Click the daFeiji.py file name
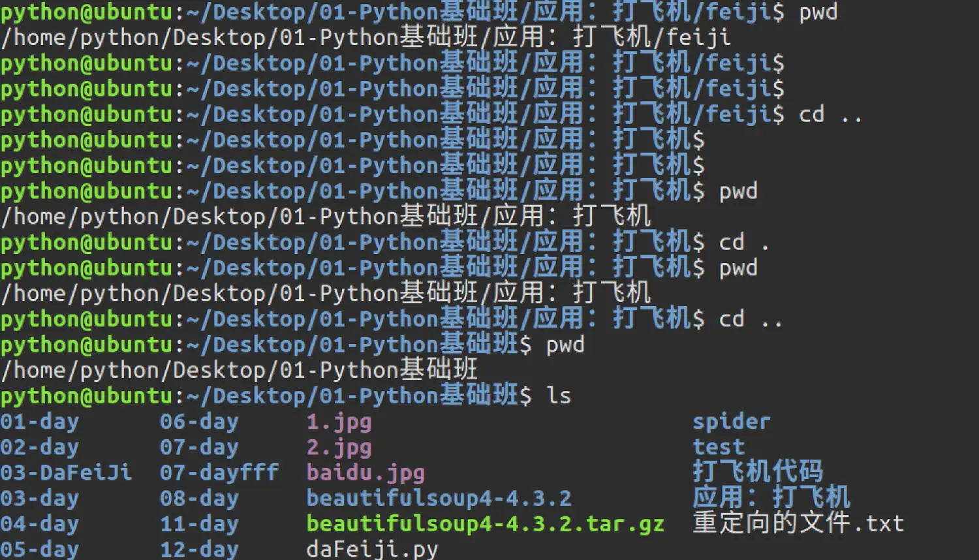Viewport: 979px width, 560px height. tap(372, 549)
